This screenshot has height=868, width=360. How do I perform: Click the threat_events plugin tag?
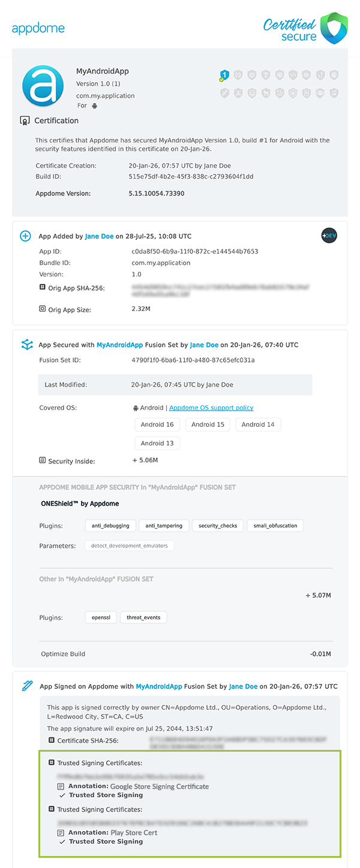pyautogui.click(x=143, y=617)
